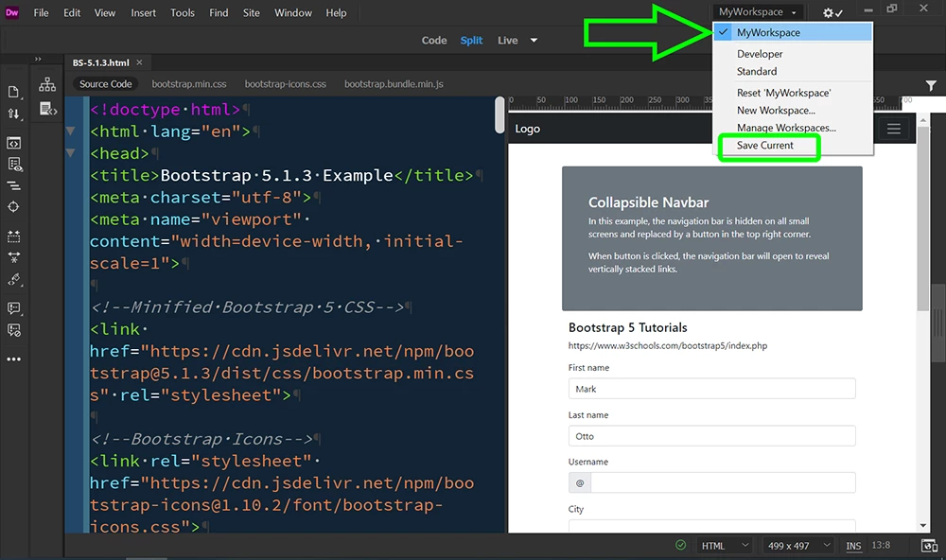Open the 499 x 497 window size dropdown
946x560 pixels.
coord(798,546)
